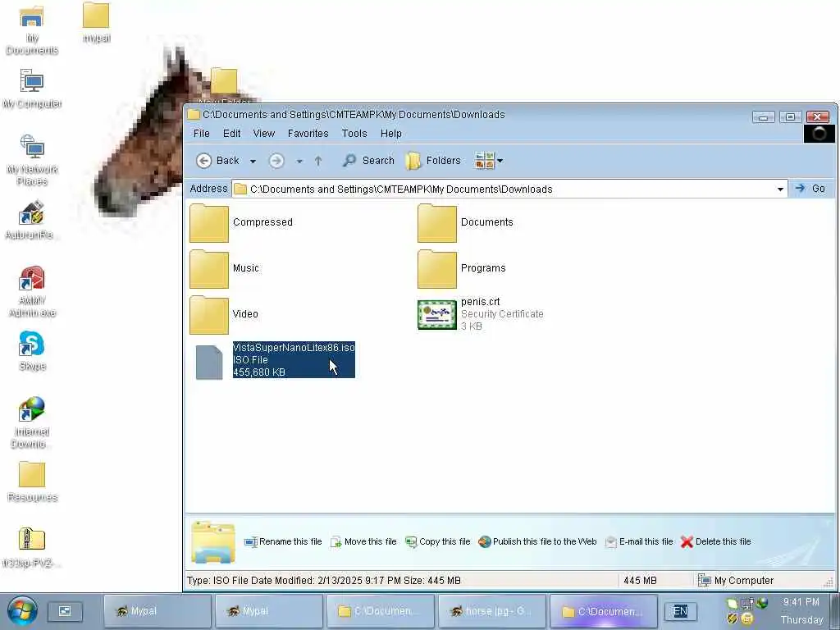
Task: Go up one folder level
Action: [x=318, y=161]
